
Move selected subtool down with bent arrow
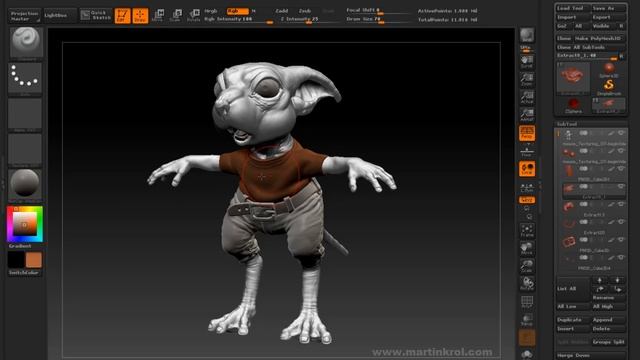618,289
